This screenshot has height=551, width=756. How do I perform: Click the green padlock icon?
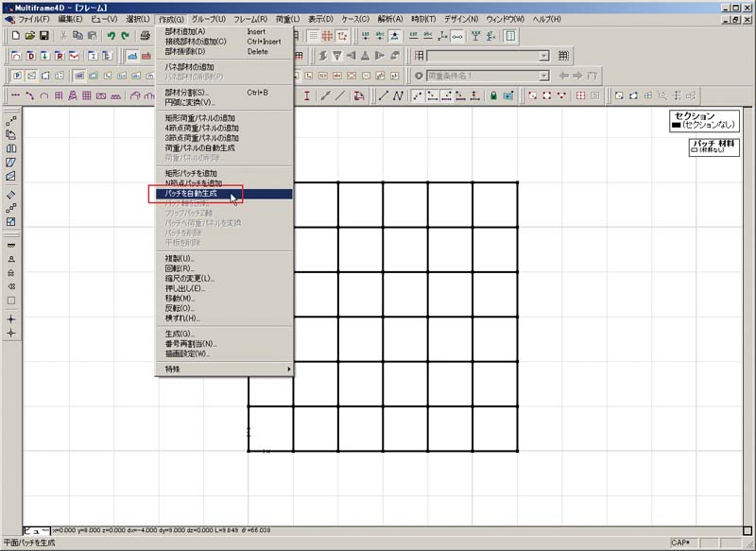tap(493, 96)
